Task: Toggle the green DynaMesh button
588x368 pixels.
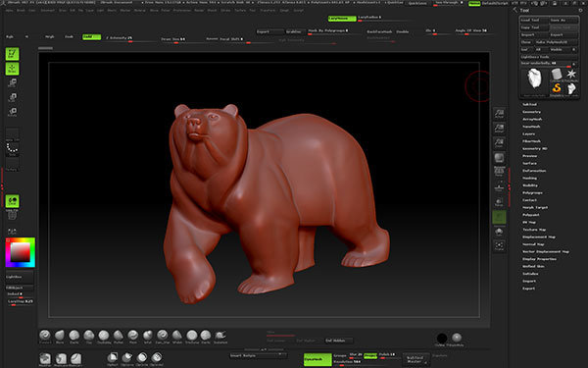Action: tap(318, 359)
